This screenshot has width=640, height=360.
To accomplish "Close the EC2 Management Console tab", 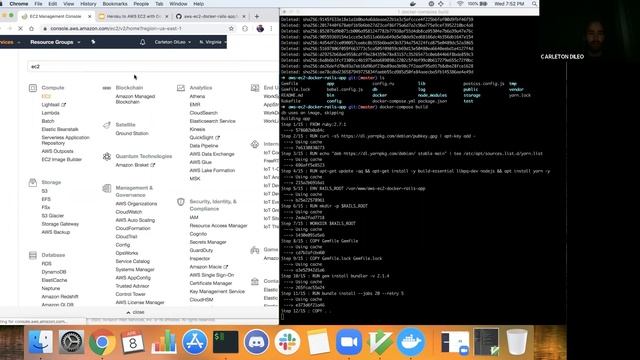I will coord(90,16).
